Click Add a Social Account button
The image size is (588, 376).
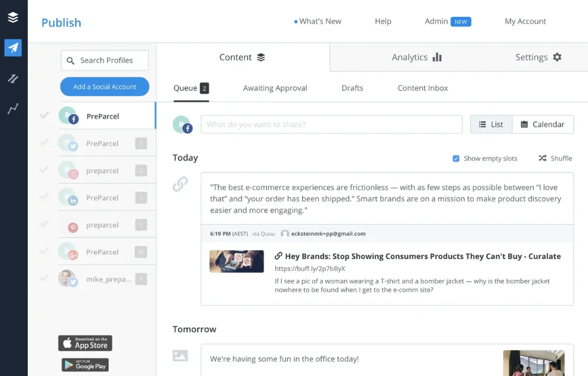click(105, 87)
